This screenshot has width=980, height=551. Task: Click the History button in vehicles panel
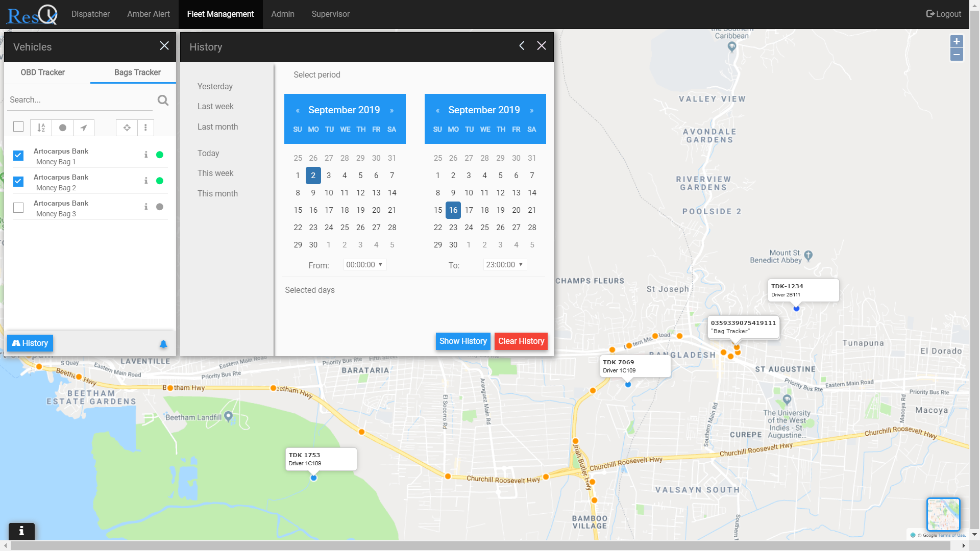(30, 343)
